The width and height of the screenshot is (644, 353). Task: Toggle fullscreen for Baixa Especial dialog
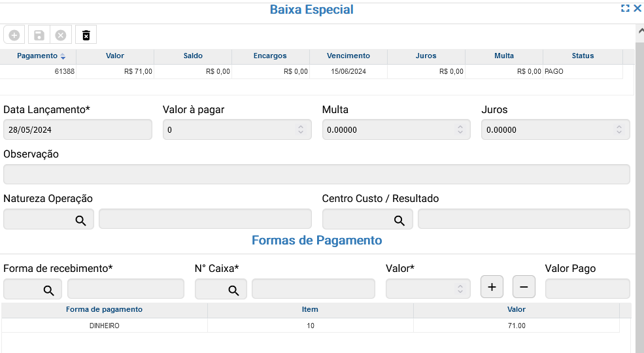pyautogui.click(x=625, y=8)
